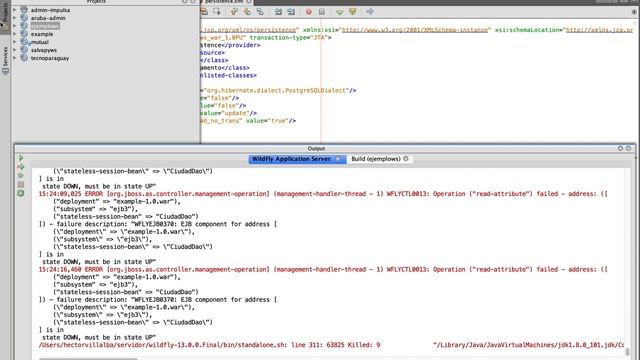Select the aruba-admin project
Screen dimensions: 640x360
coord(48,18)
